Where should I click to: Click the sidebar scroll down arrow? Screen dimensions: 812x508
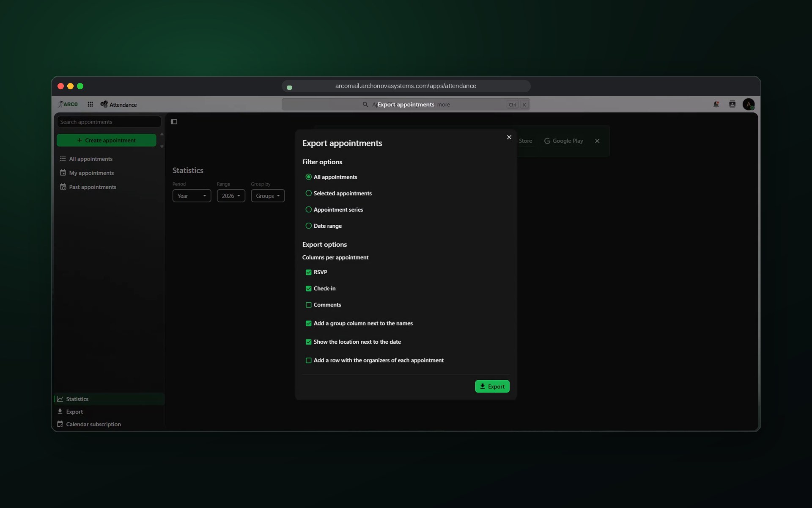(x=162, y=146)
